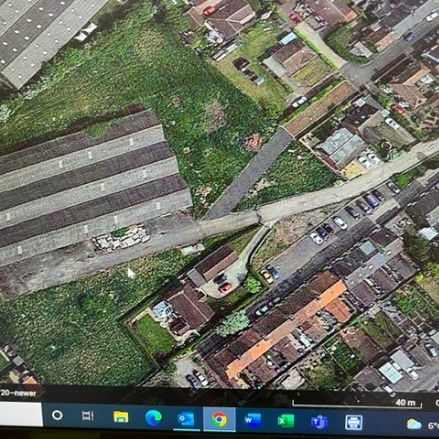Open Microsoft Excel from the taskbar
The width and height of the screenshot is (439, 439).
coord(286,421)
